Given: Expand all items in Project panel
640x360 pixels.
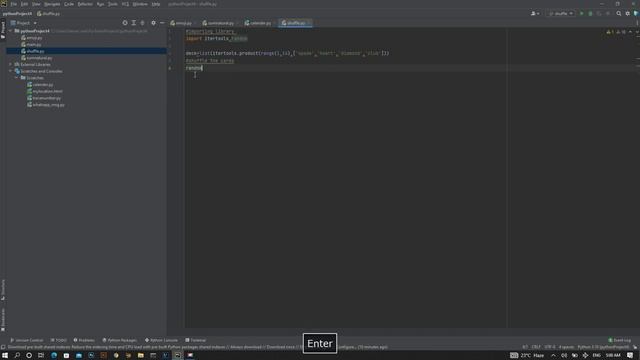Looking at the screenshot, I should [133, 23].
